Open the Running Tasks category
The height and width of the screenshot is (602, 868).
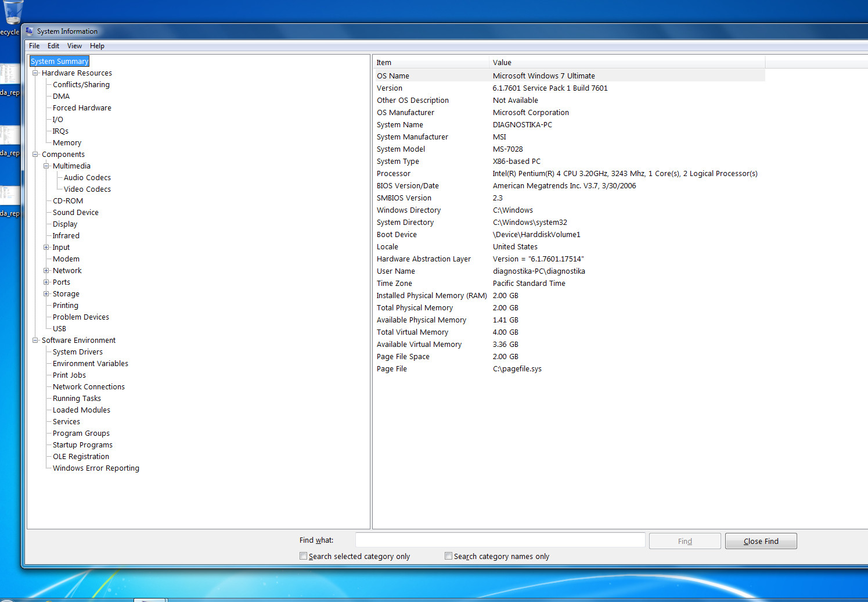tap(77, 399)
